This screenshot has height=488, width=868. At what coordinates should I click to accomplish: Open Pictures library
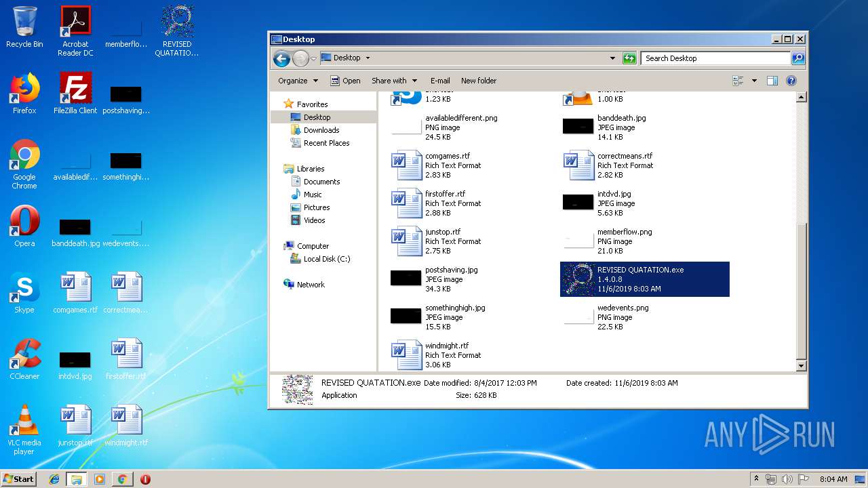click(317, 207)
